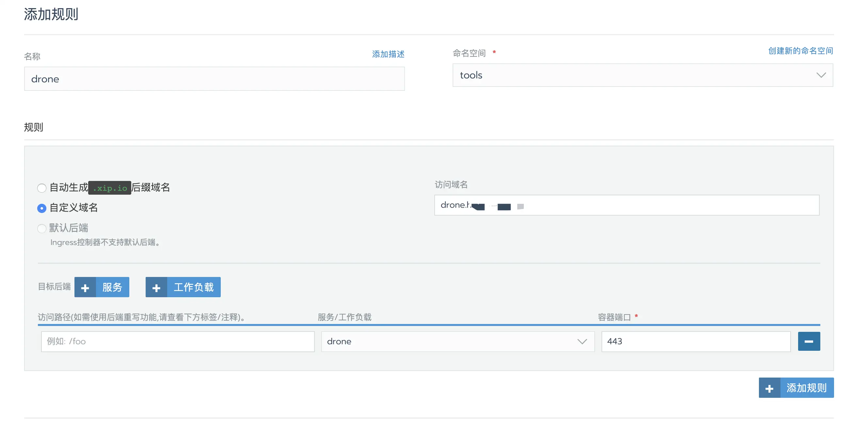Click 创建新的命名空间 link
This screenshot has height=437, width=868.
coord(800,51)
